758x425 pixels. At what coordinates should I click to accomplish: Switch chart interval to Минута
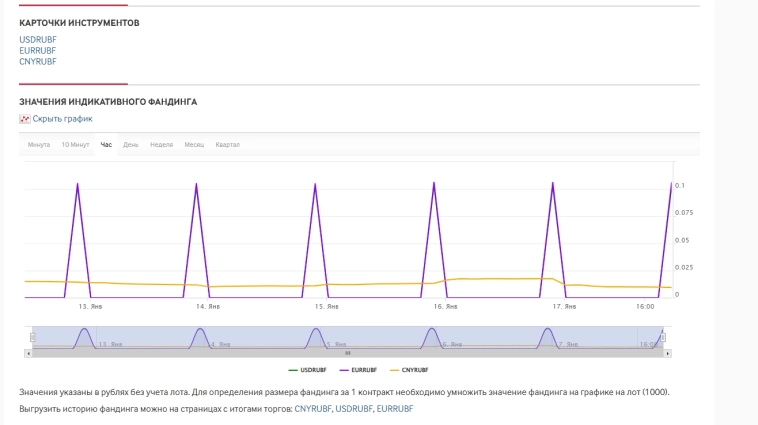click(39, 145)
